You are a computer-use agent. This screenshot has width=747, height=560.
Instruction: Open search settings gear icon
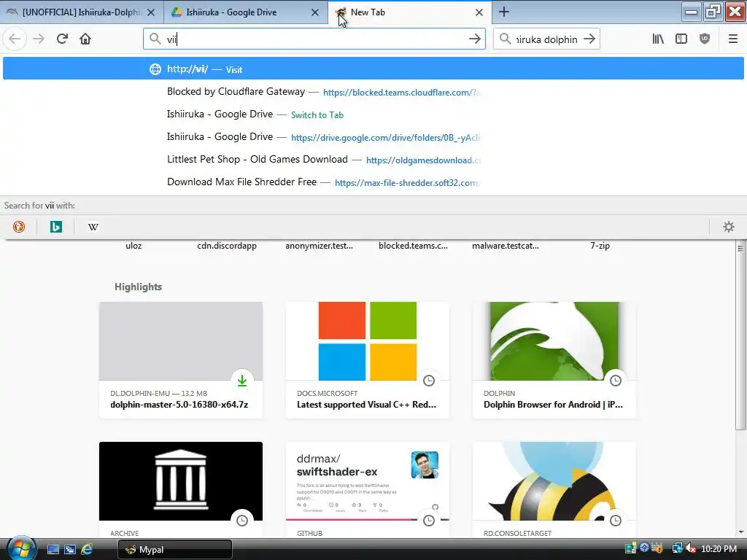pos(729,227)
